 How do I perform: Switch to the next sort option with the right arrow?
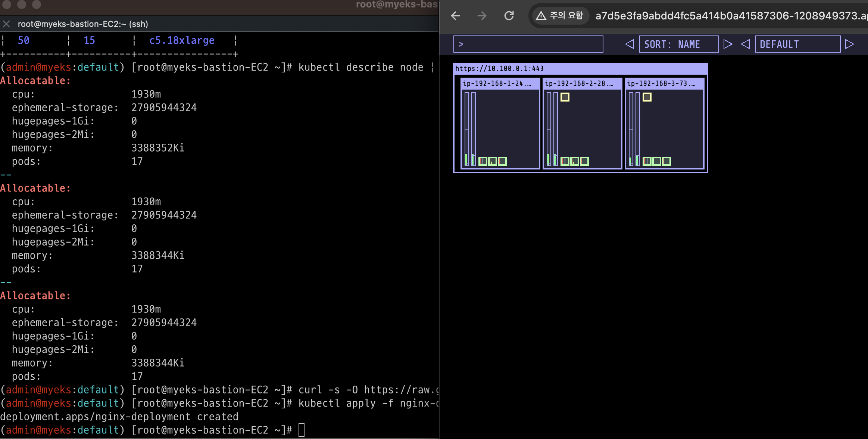(728, 44)
